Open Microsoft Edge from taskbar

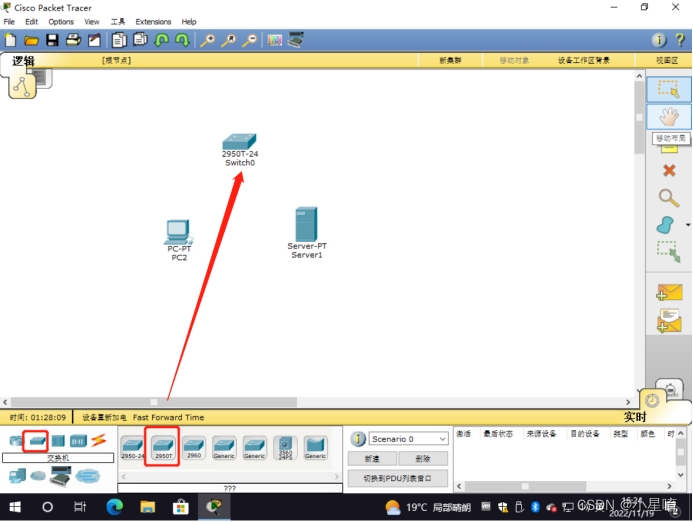(x=115, y=507)
